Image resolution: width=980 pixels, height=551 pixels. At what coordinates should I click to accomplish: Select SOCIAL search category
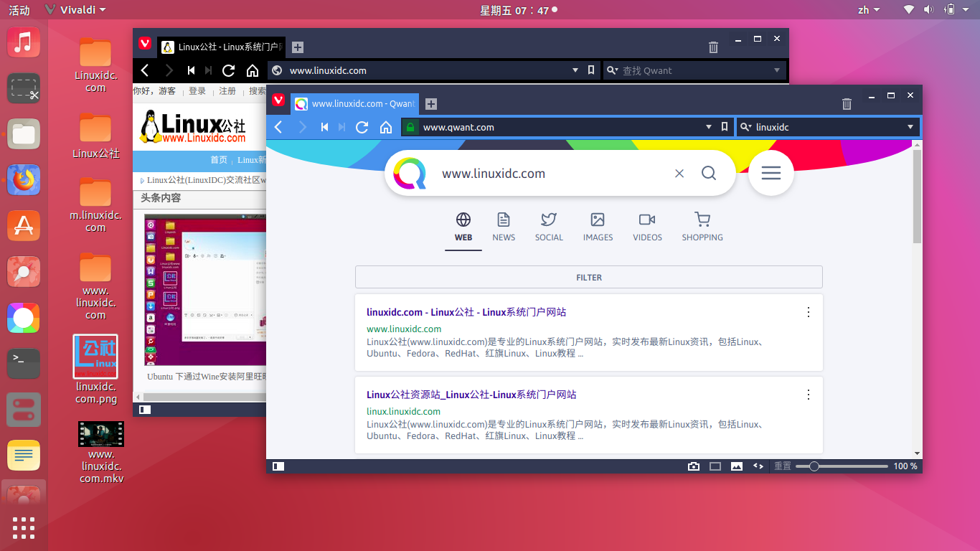coord(549,227)
